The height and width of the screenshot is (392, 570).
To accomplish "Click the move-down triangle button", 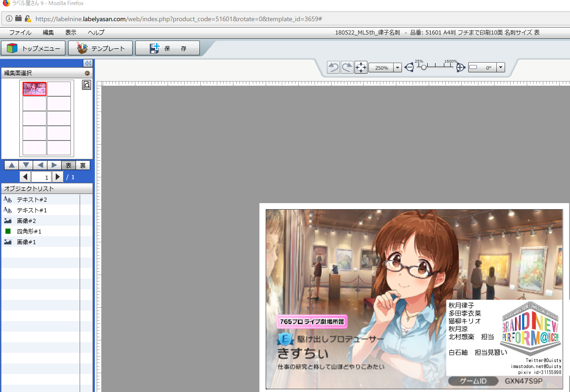I will click(x=26, y=165).
